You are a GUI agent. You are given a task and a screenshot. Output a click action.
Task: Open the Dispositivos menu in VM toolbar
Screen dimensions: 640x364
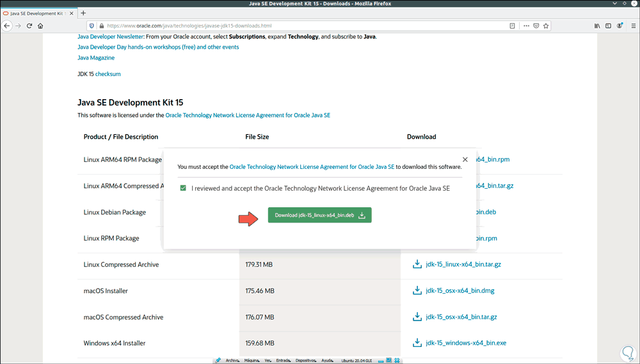pos(306,361)
